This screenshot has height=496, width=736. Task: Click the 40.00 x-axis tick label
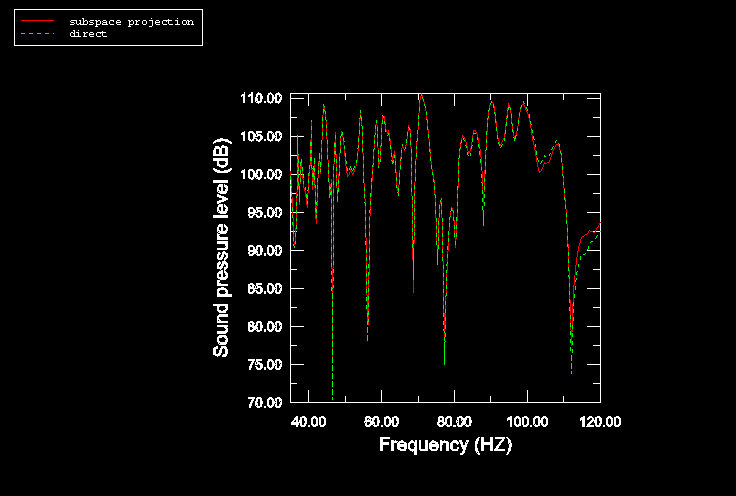[x=309, y=421]
